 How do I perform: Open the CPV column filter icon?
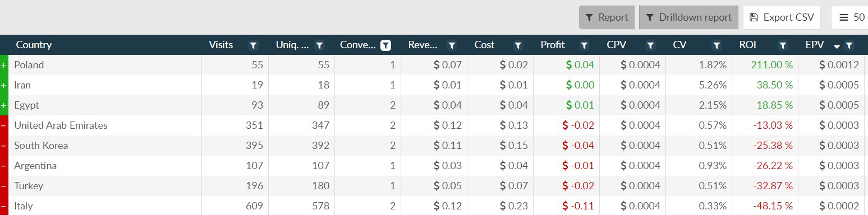click(x=651, y=45)
